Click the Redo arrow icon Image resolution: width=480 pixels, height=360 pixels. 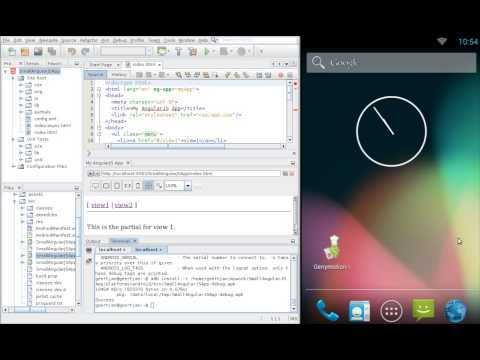[x=85, y=52]
